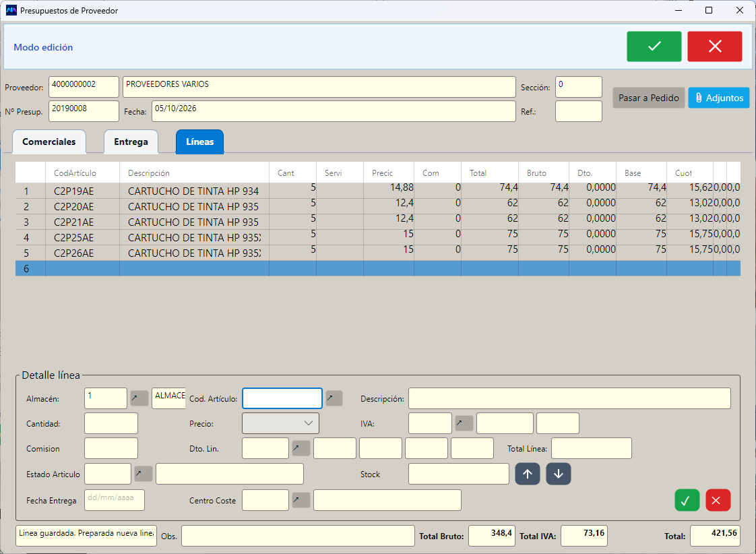
Task: Open the lookup arrow next to Almacén
Action: [139, 398]
